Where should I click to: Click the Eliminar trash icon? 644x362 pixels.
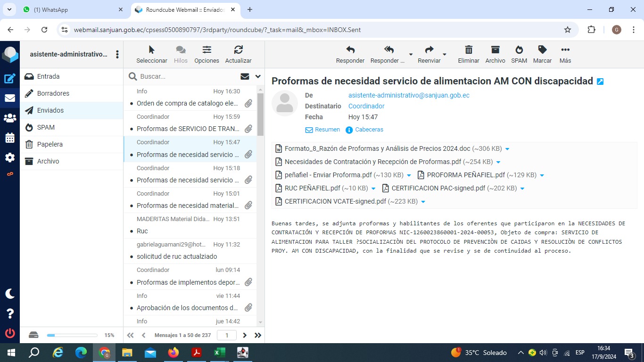pos(468,50)
